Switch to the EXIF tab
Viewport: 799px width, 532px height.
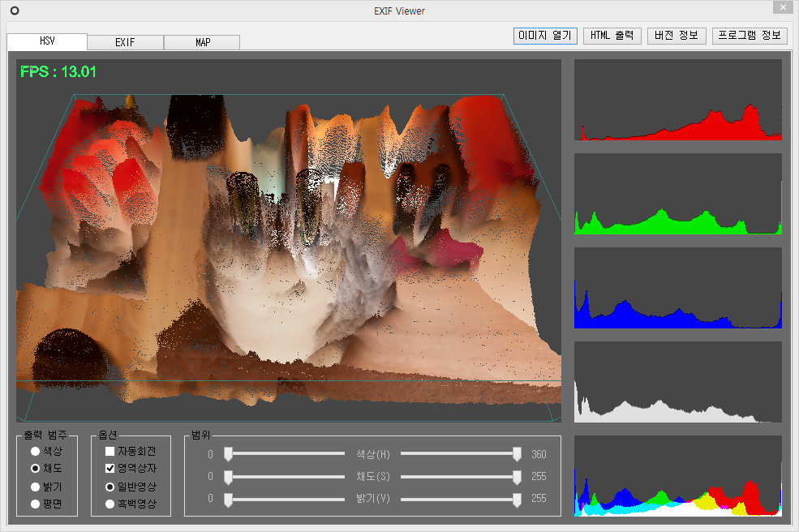coord(125,42)
